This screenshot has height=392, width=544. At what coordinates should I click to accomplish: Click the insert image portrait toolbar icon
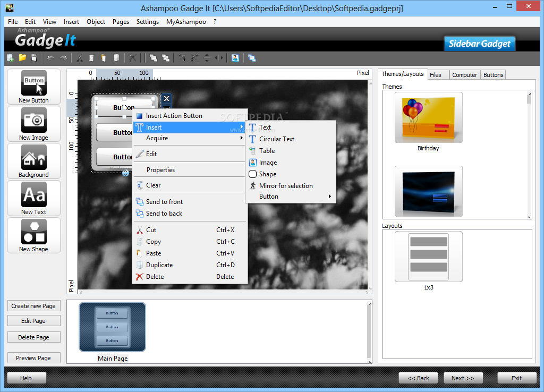click(235, 58)
